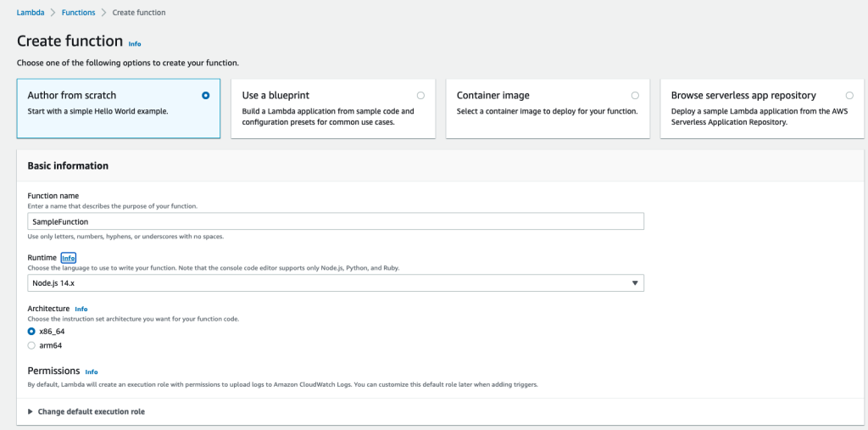Open the Permissions Info link

pos(92,372)
